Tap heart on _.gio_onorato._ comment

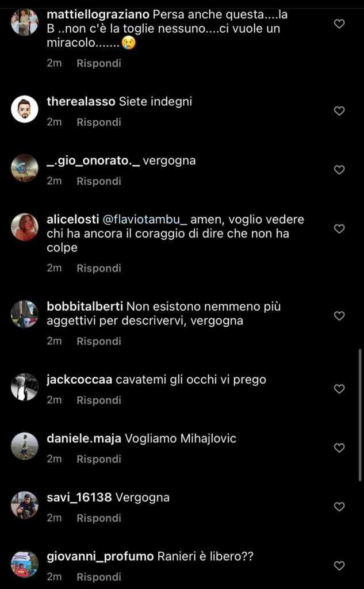click(x=339, y=170)
